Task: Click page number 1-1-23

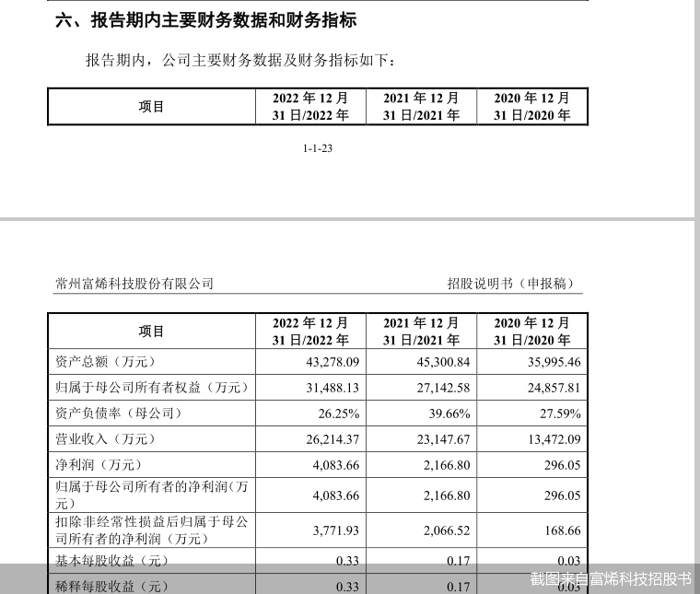Action: point(317,148)
